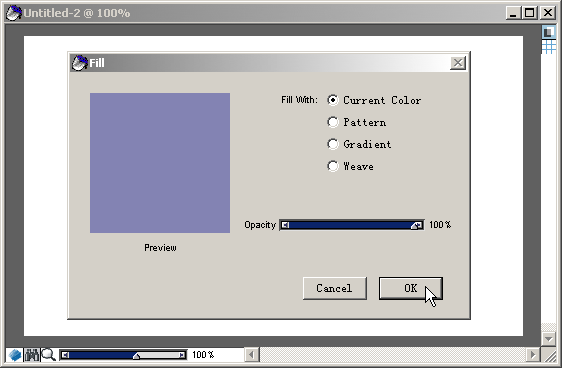Click the Opacity slider's left arrow
This screenshot has height=368, width=562.
[x=285, y=225]
